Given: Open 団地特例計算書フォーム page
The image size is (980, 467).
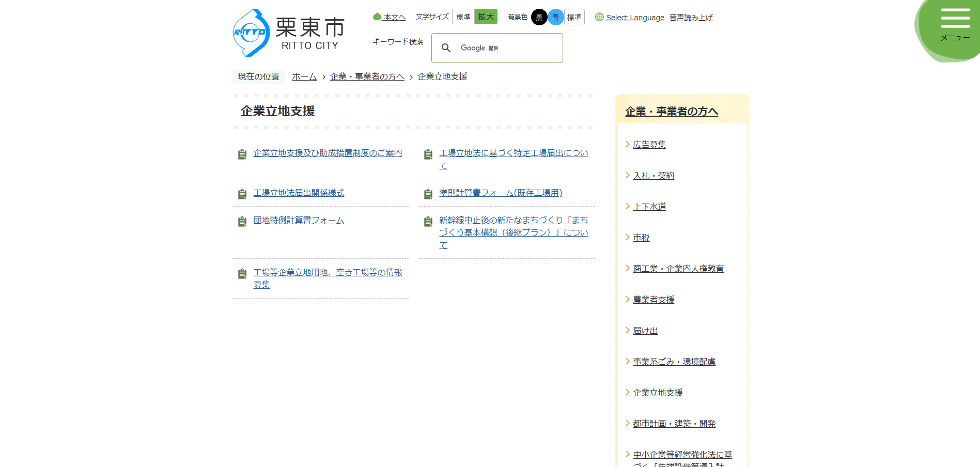Looking at the screenshot, I should click(x=299, y=220).
